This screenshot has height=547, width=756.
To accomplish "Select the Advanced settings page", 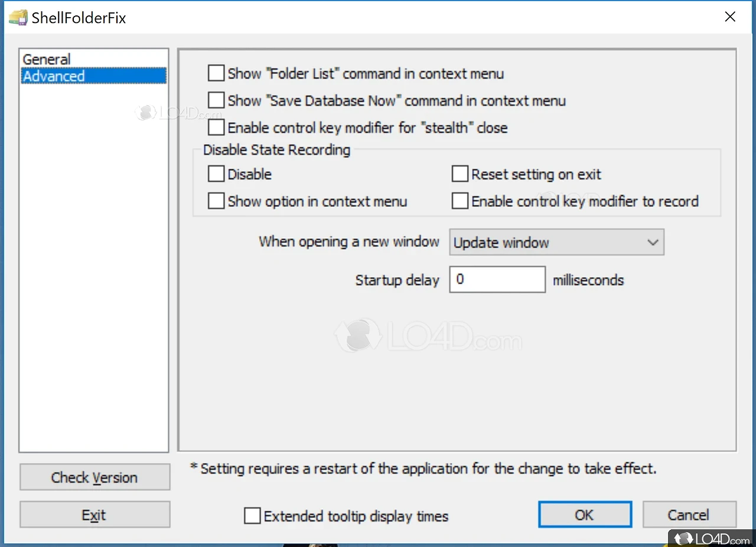I will [x=54, y=76].
